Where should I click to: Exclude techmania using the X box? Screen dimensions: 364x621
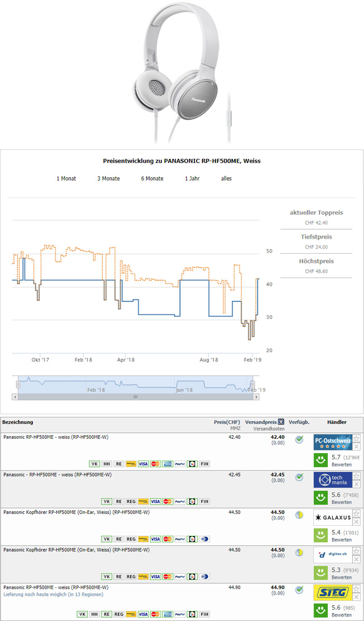[x=357, y=484]
